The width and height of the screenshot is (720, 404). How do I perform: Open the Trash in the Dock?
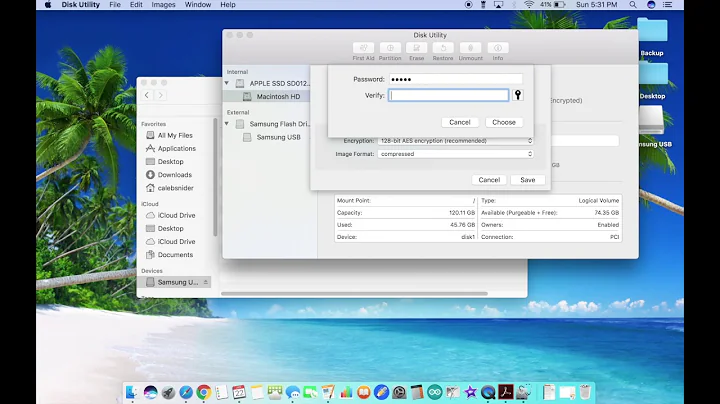tap(585, 392)
